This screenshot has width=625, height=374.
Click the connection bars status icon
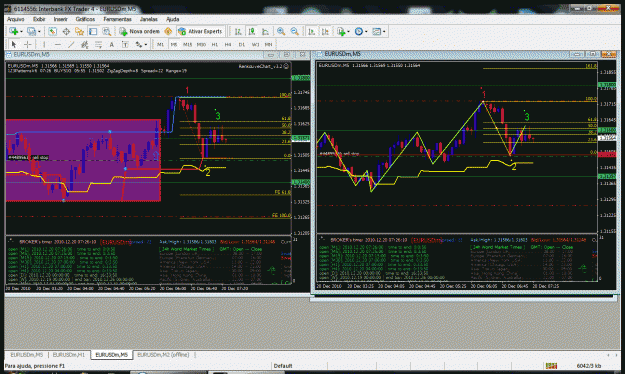click(x=551, y=366)
